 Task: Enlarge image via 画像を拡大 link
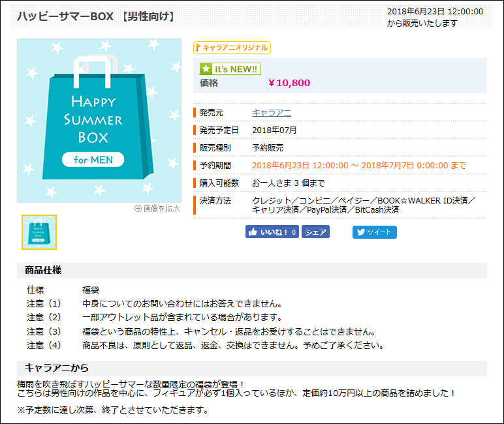[157, 209]
